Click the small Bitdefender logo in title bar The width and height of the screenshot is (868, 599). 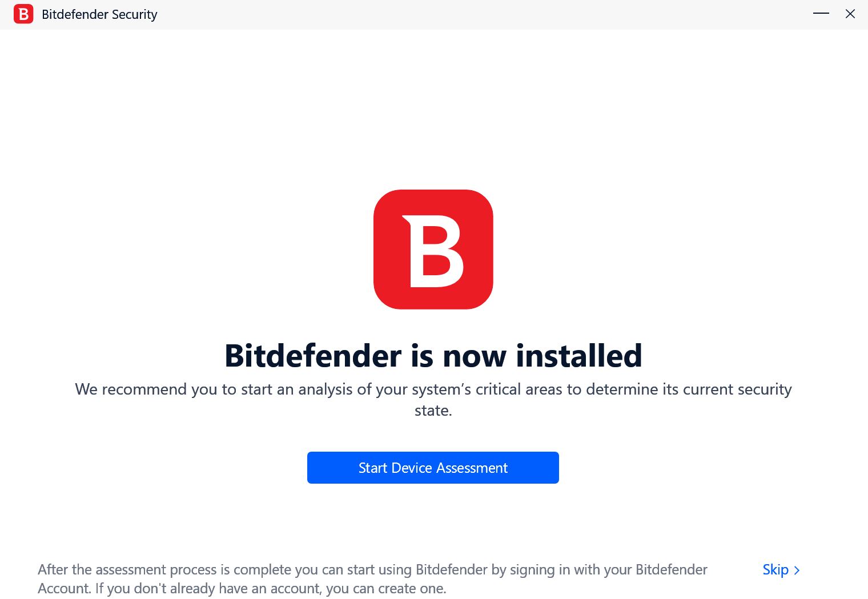click(x=23, y=14)
